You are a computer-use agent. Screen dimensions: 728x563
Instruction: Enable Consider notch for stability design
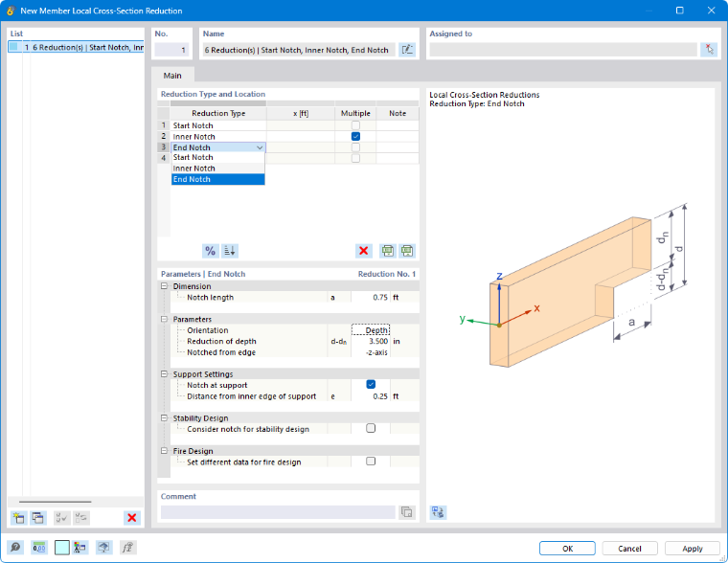point(371,428)
